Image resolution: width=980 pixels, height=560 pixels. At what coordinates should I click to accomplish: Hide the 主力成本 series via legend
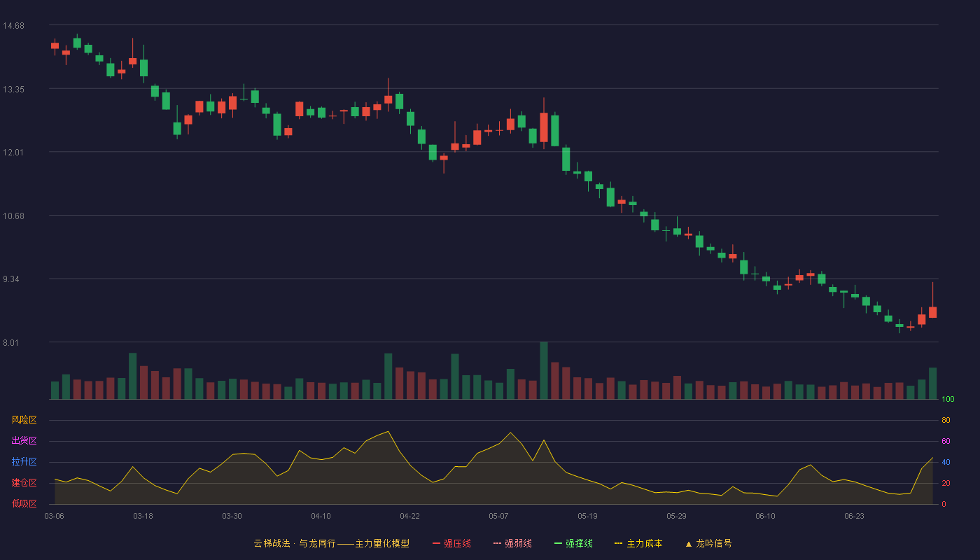[x=638, y=543]
